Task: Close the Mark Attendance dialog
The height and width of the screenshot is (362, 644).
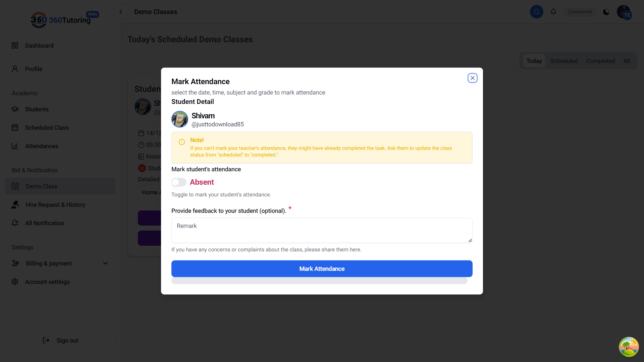Action: (x=473, y=78)
